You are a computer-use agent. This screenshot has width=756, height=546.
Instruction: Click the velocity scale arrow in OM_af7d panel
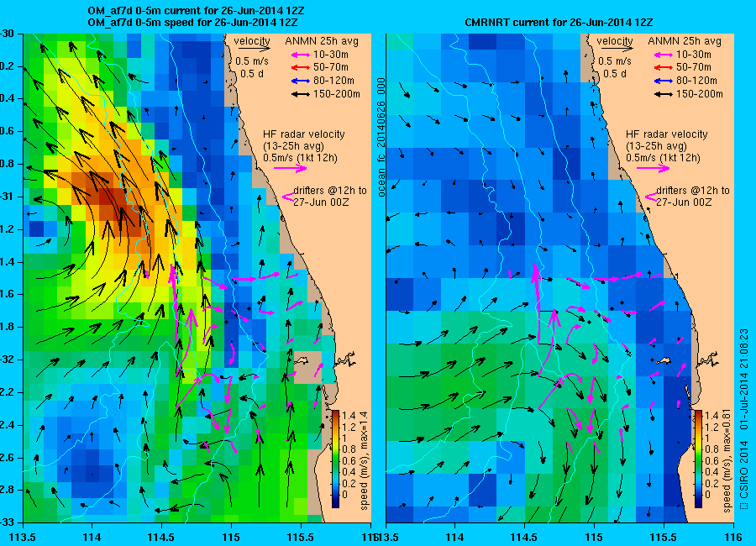coord(254,49)
